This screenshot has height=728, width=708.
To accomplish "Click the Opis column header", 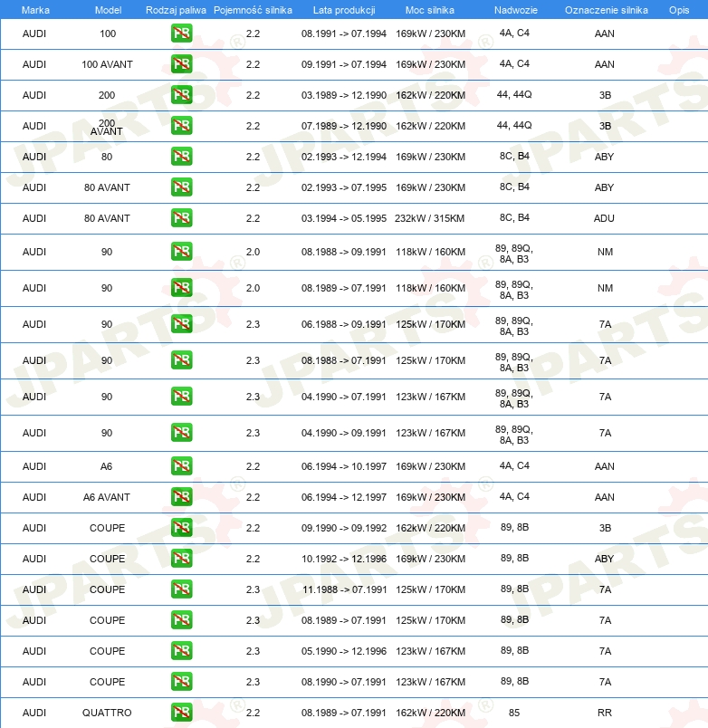I will 678,9.
